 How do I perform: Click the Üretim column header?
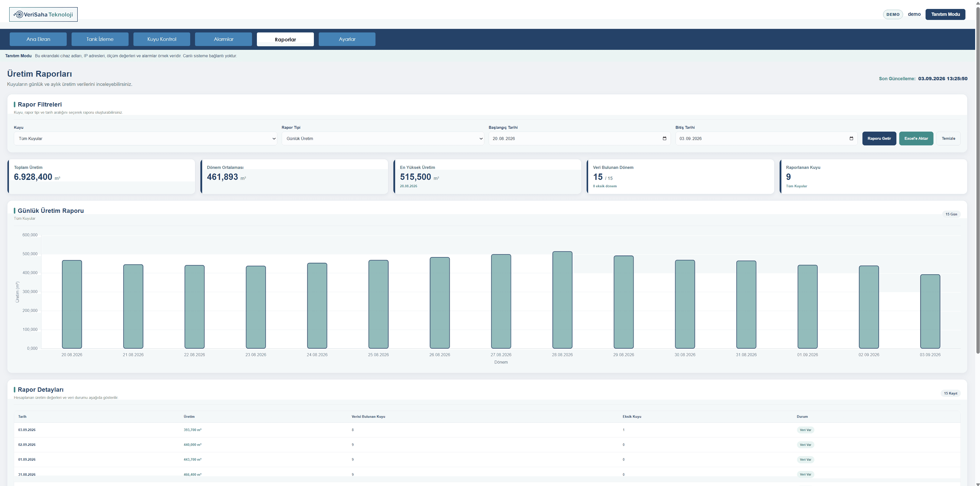point(189,417)
